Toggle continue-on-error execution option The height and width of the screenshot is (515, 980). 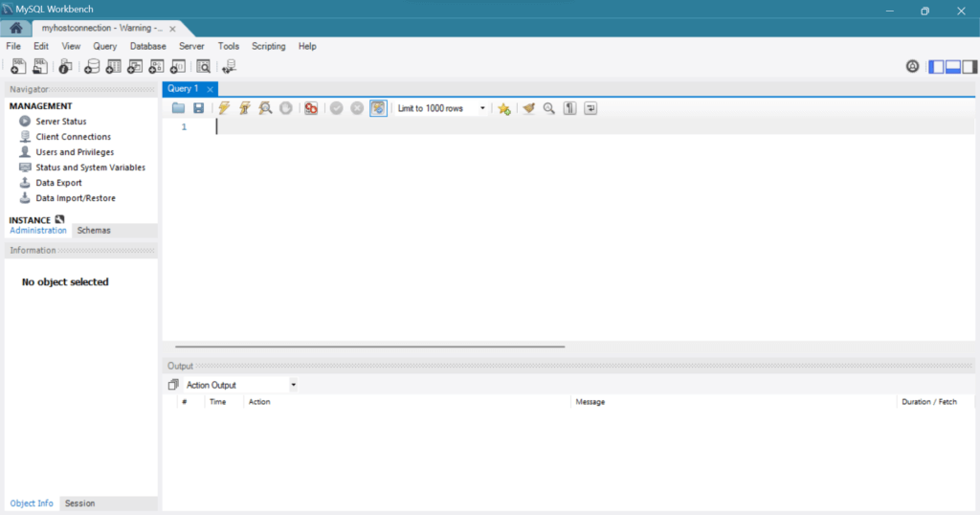pos(311,108)
